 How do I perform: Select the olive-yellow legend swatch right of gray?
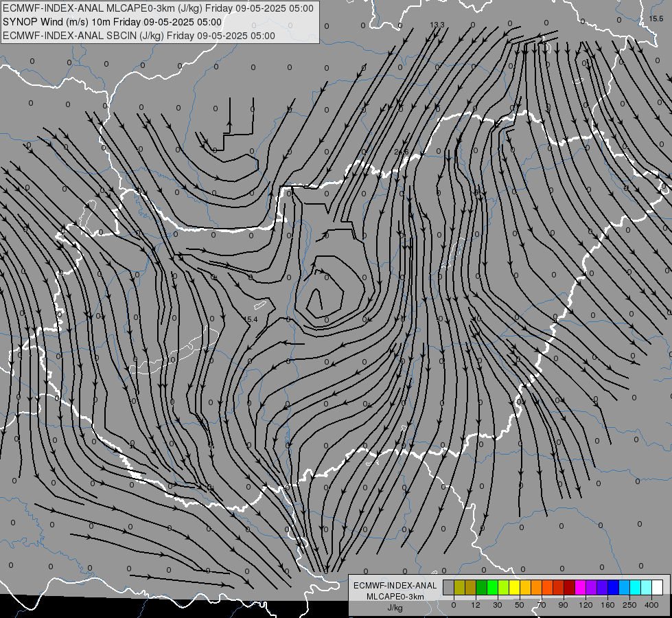pyautogui.click(x=459, y=588)
